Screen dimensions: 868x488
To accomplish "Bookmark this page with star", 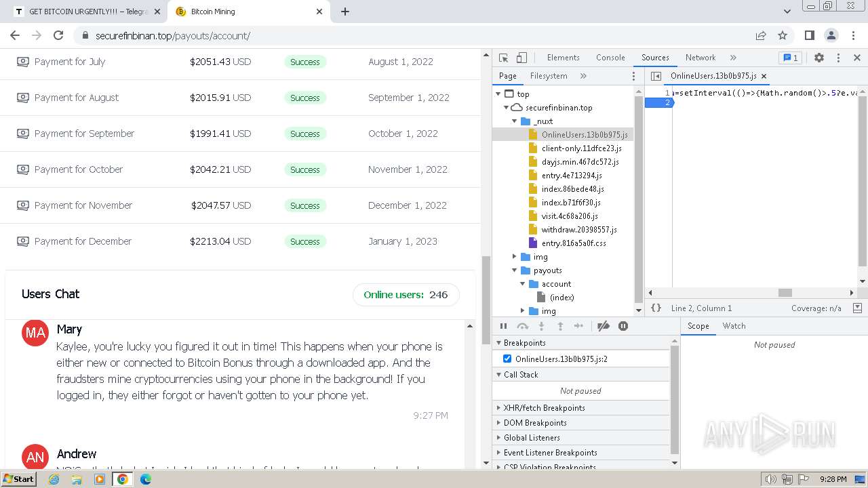I will (783, 35).
